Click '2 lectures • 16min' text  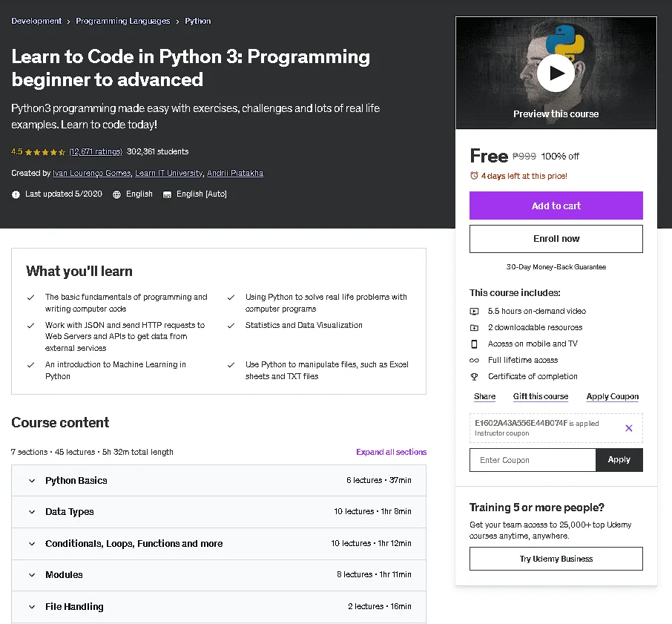coord(379,606)
